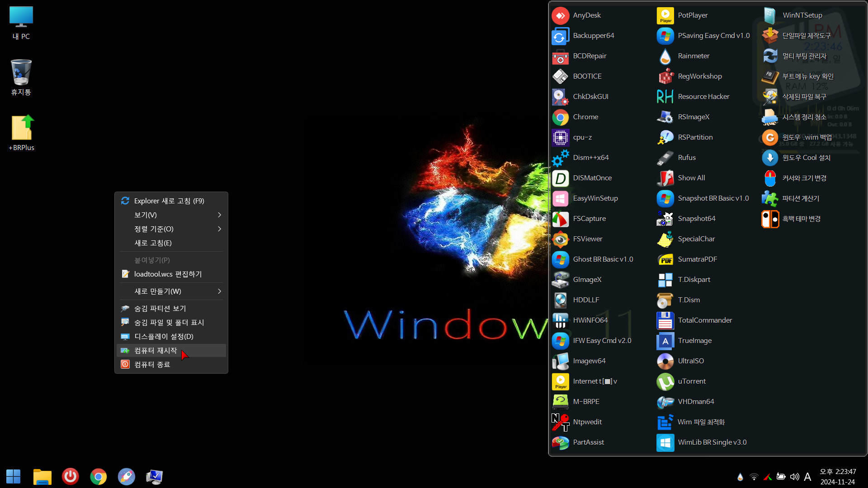The width and height of the screenshot is (868, 488).
Task: Launch HDDLLF low-level format tool
Action: [576, 300]
